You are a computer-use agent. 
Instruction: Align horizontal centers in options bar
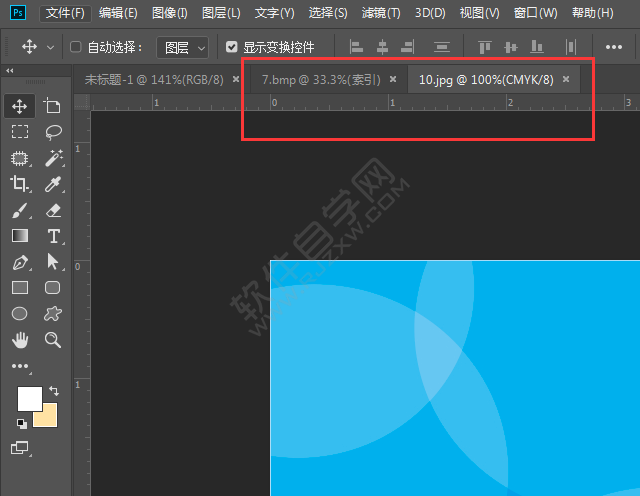(x=382, y=47)
